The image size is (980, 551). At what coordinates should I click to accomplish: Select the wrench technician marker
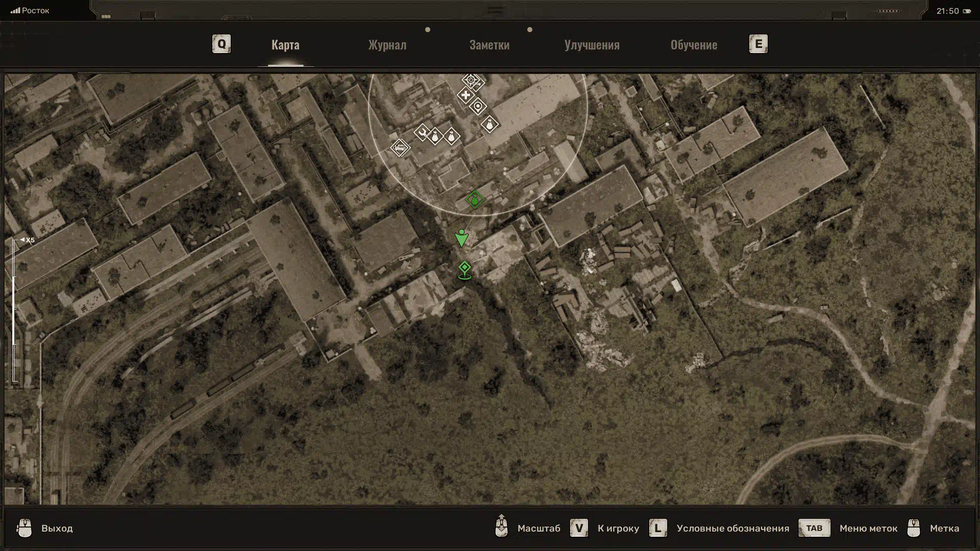[x=422, y=133]
